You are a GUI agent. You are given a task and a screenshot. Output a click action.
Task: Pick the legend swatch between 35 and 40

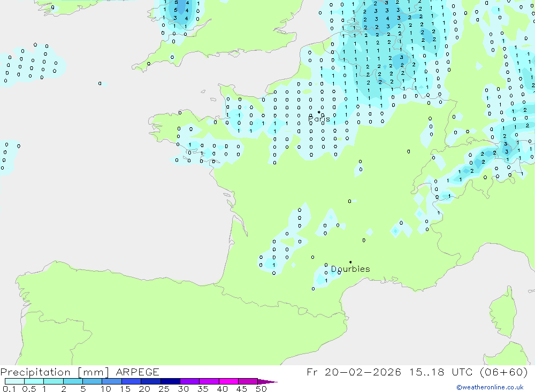coord(209,381)
